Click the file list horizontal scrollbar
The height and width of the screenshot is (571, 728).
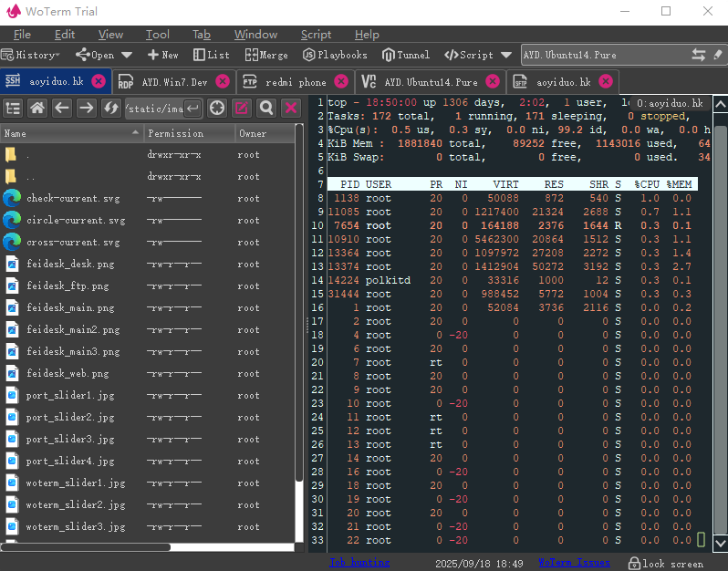tap(87, 547)
